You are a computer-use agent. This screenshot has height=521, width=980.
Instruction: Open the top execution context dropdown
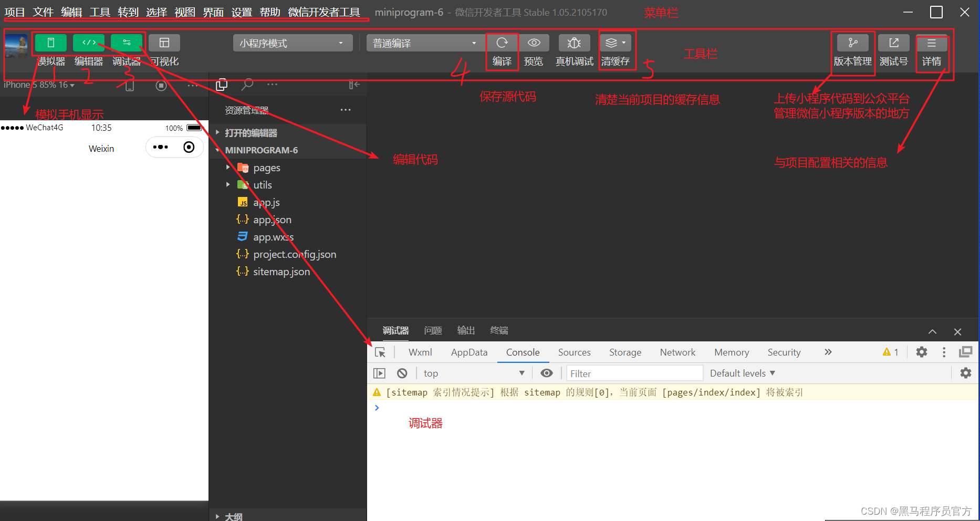pyautogui.click(x=474, y=373)
